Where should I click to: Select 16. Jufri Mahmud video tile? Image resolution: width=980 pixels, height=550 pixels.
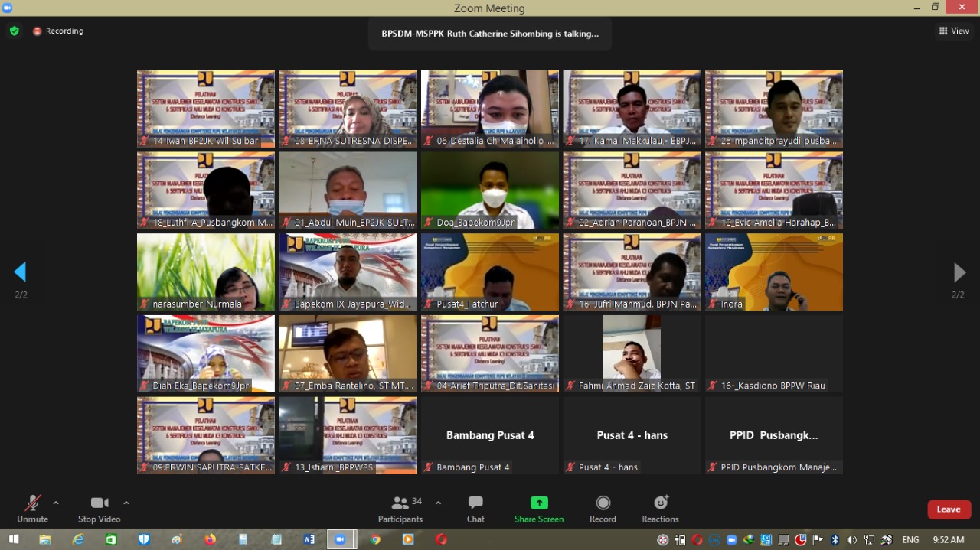(x=632, y=272)
